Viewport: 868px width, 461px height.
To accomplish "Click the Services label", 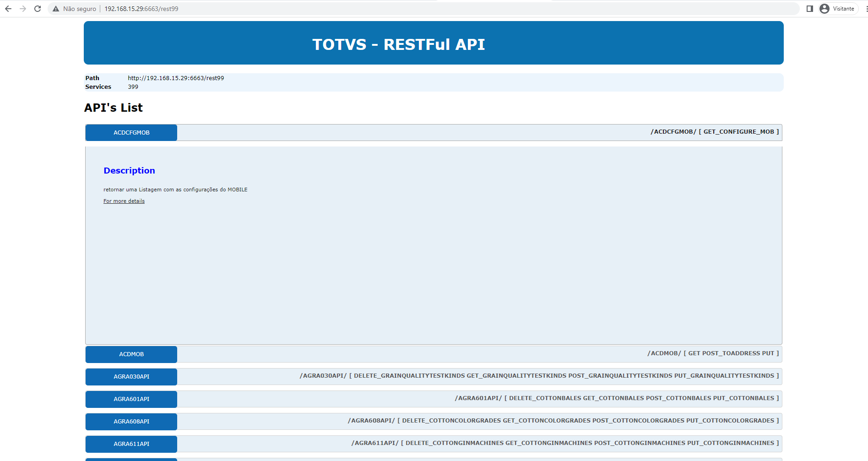I will point(98,87).
